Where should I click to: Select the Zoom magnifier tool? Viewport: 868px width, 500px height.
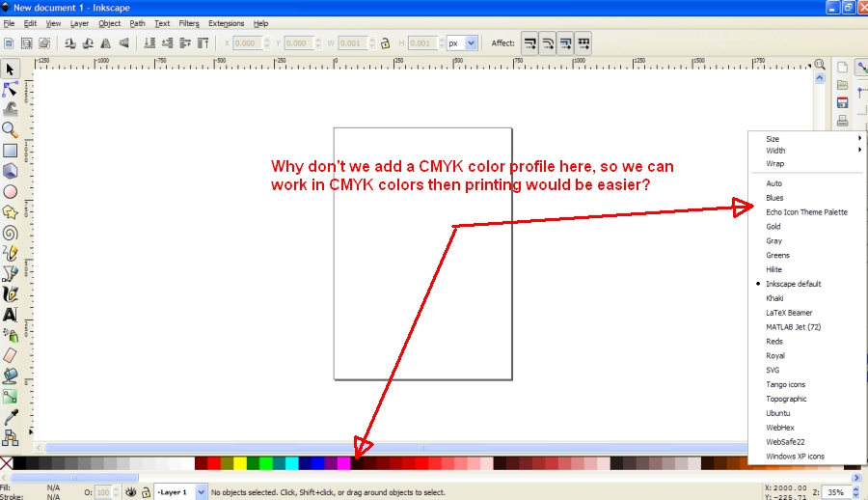(x=10, y=129)
